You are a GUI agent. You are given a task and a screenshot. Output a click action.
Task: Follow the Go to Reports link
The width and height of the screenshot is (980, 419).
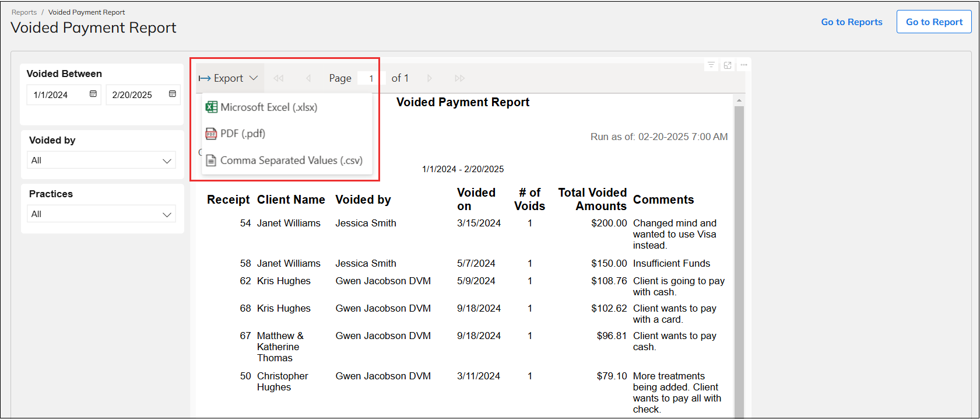click(852, 22)
